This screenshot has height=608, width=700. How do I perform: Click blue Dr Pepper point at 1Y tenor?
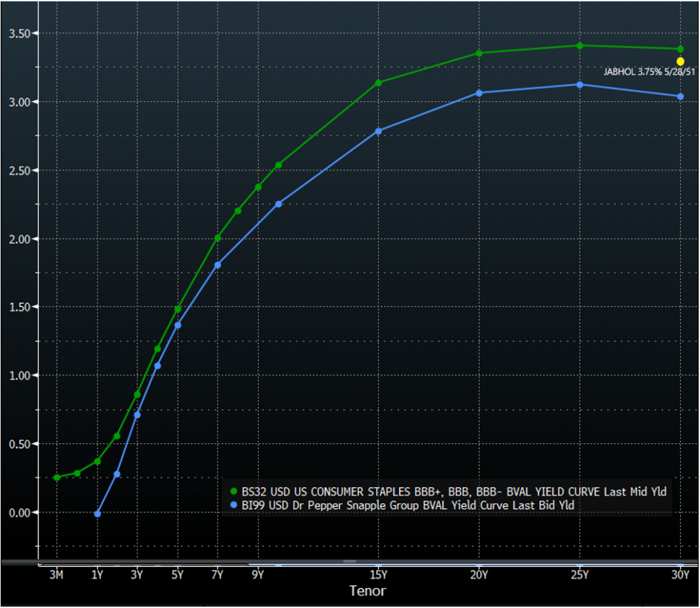(97, 514)
